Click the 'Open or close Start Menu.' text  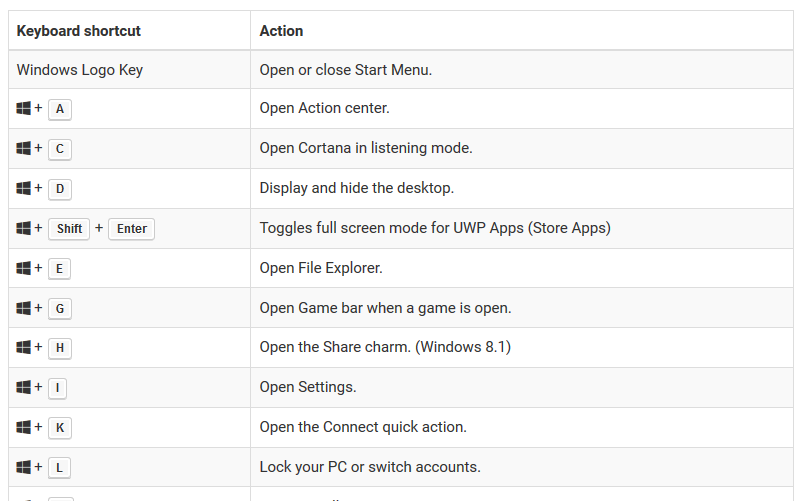pos(346,70)
